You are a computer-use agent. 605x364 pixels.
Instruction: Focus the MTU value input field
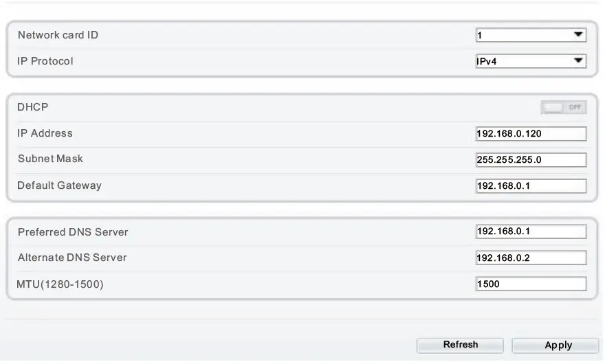[531, 284]
